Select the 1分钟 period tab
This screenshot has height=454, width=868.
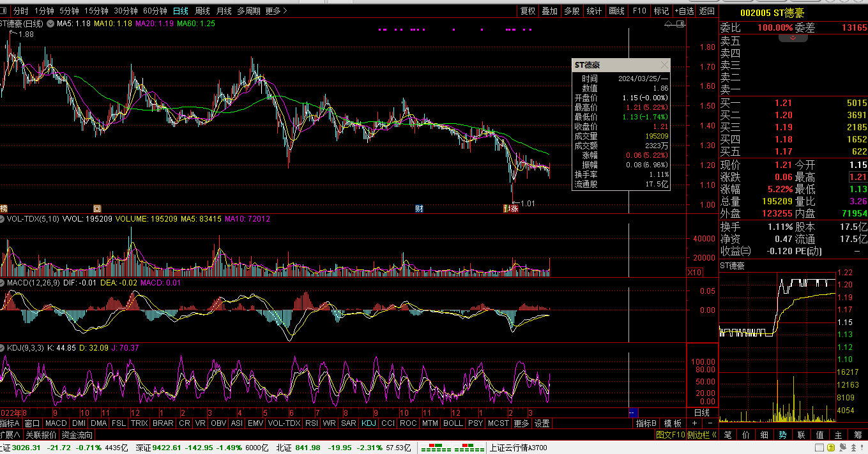44,11
